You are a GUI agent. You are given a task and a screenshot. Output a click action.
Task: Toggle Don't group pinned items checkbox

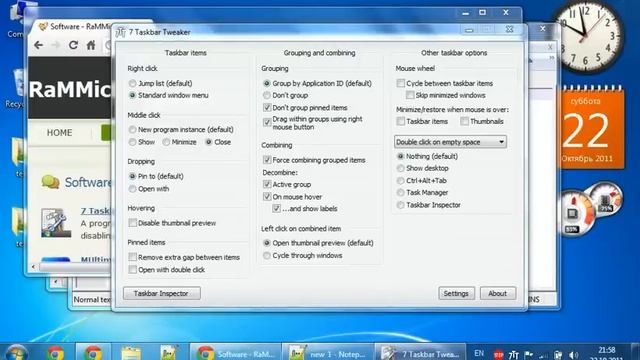[267, 108]
